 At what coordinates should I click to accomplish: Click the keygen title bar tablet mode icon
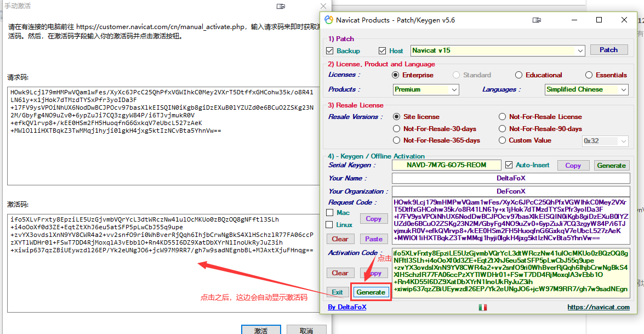coord(537,20)
